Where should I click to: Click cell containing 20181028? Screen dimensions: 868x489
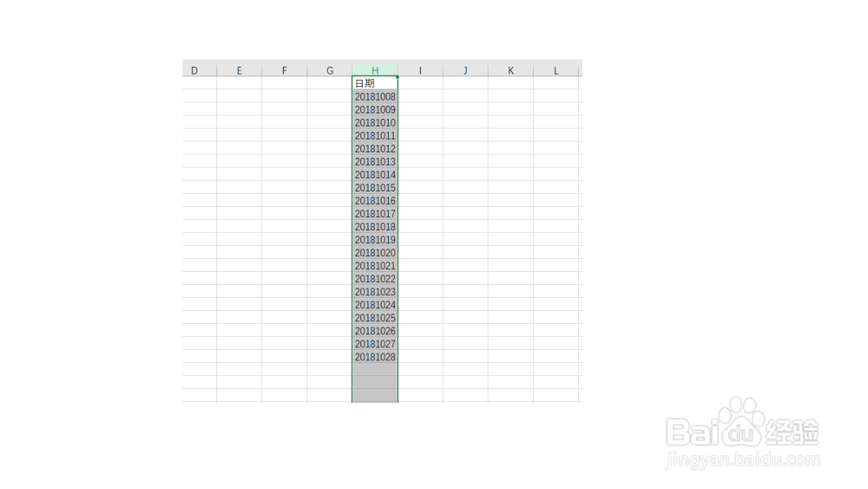click(x=375, y=357)
